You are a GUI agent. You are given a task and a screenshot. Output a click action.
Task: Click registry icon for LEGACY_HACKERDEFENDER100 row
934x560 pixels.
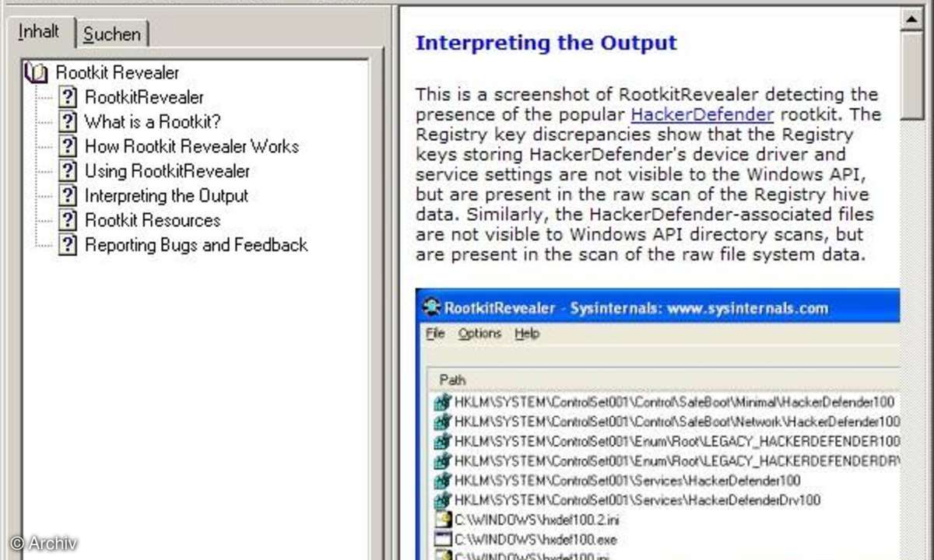point(443,442)
